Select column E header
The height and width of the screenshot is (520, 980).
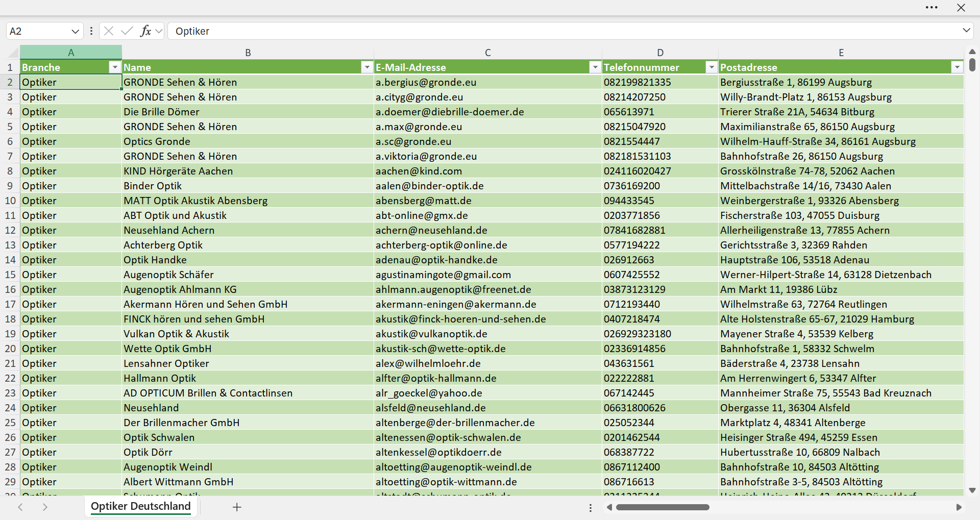click(x=841, y=53)
